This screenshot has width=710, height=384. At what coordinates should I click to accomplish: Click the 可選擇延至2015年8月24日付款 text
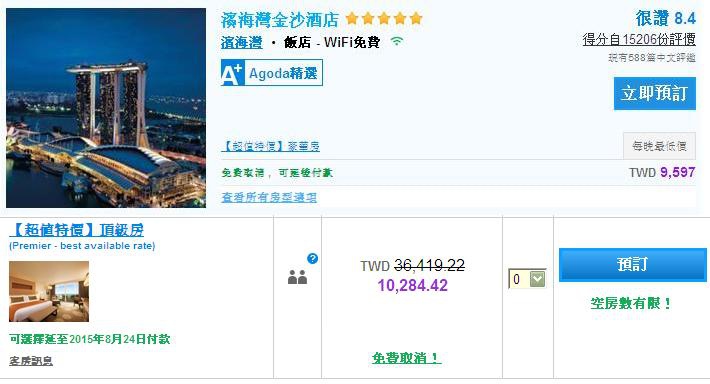coord(90,339)
